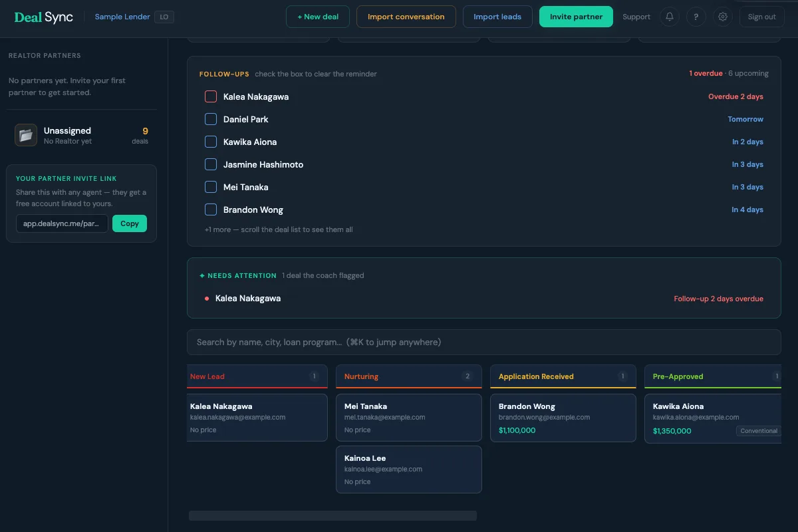The height and width of the screenshot is (532, 798).
Task: Open Brandon Wong deal card
Action: point(563,418)
